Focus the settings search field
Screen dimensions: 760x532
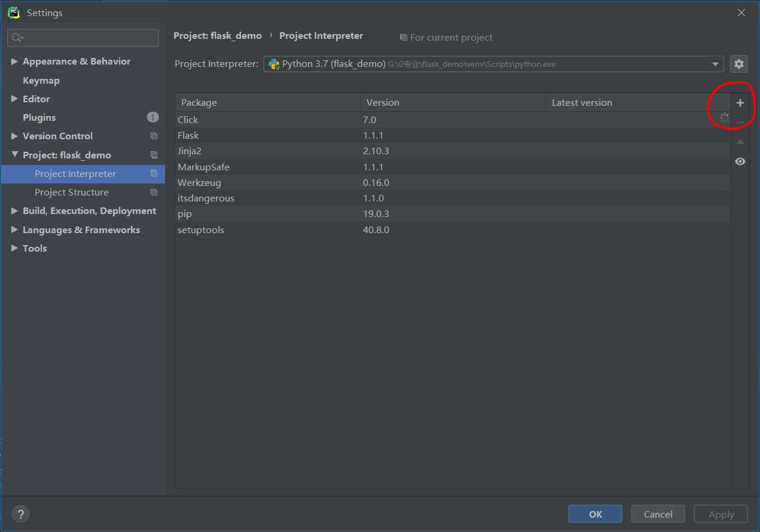83,38
